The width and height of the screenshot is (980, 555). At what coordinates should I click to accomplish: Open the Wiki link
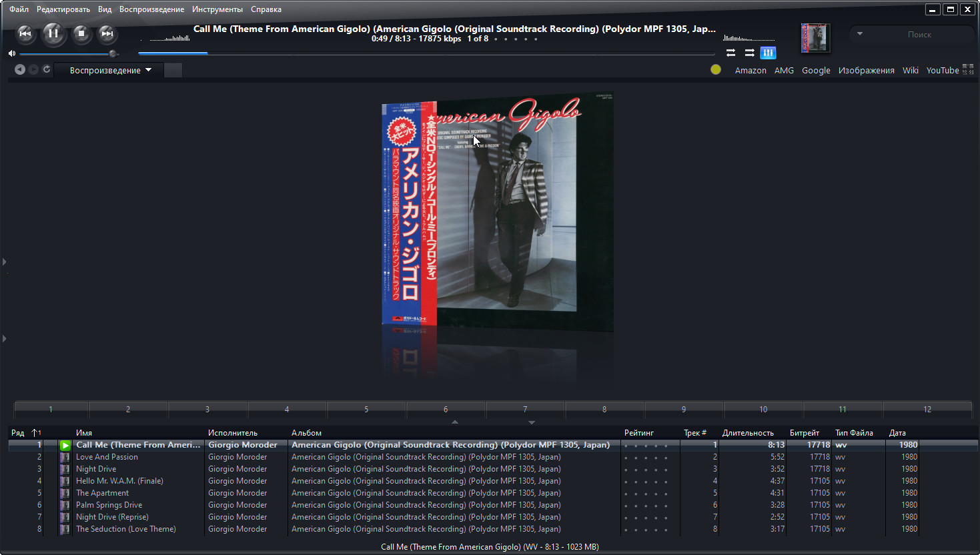(911, 70)
